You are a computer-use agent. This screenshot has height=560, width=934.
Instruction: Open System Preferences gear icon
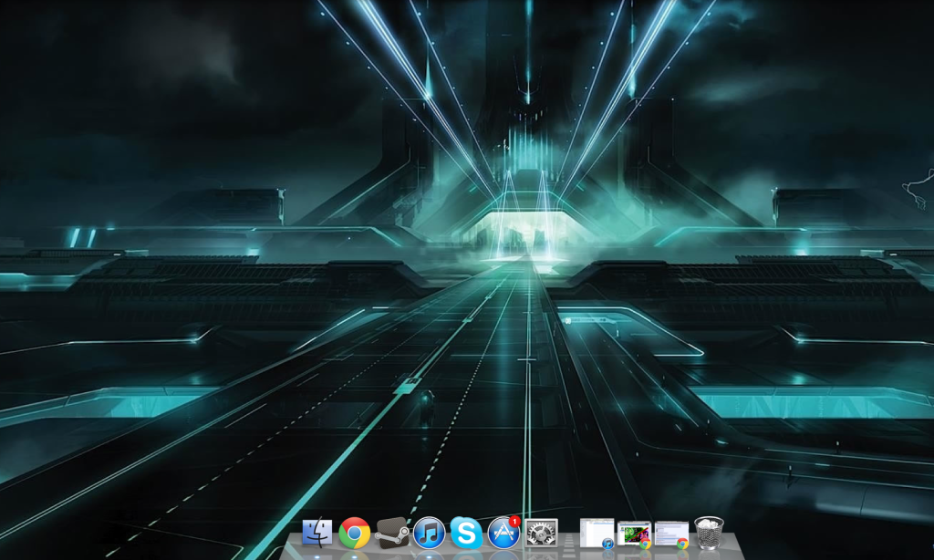click(541, 533)
